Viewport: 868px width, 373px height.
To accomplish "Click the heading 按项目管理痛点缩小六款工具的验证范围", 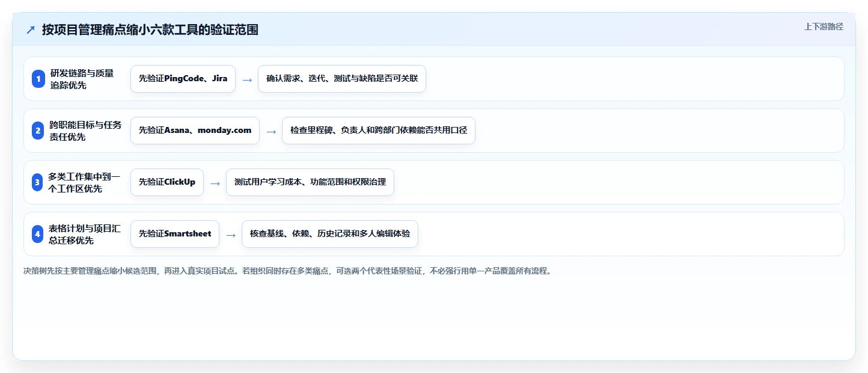I will (150, 30).
